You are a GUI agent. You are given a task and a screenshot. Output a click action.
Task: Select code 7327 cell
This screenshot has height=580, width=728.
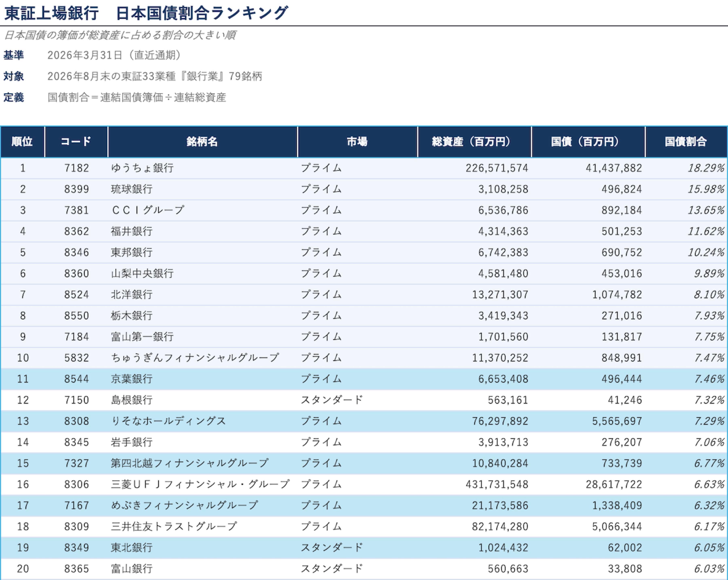[x=77, y=463]
